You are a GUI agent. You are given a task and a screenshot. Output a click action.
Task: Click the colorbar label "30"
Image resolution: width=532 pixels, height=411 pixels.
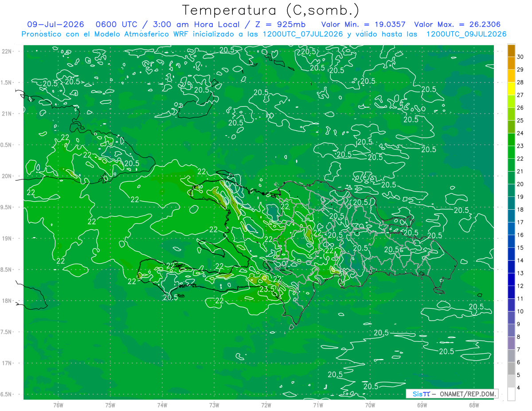520,57
